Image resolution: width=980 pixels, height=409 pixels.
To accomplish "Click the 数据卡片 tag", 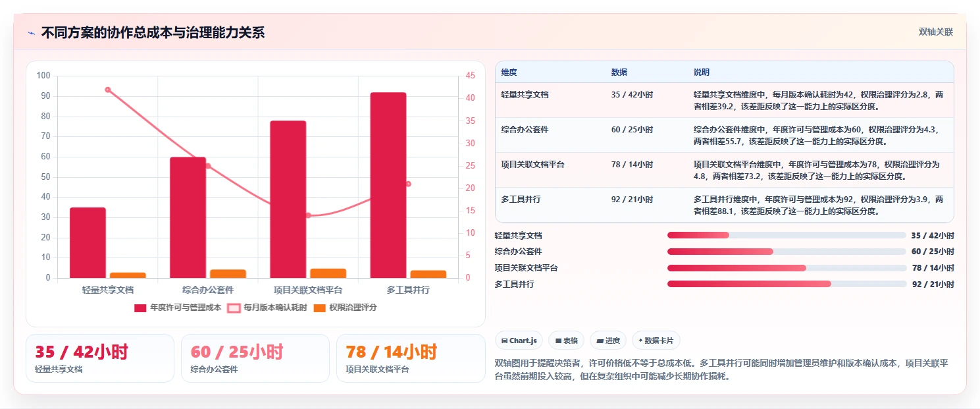I will click(656, 341).
